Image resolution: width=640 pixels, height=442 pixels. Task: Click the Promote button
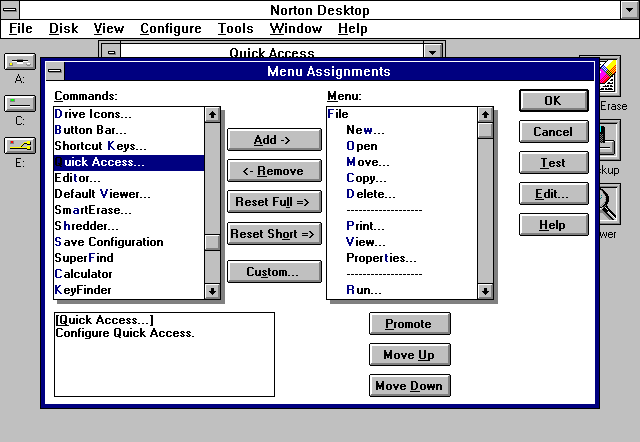[x=410, y=324]
